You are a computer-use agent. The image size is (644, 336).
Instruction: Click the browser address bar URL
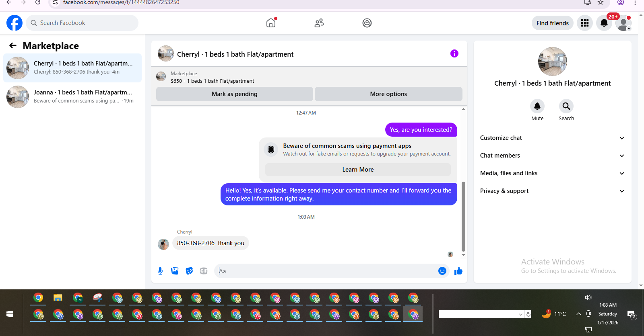121,2
